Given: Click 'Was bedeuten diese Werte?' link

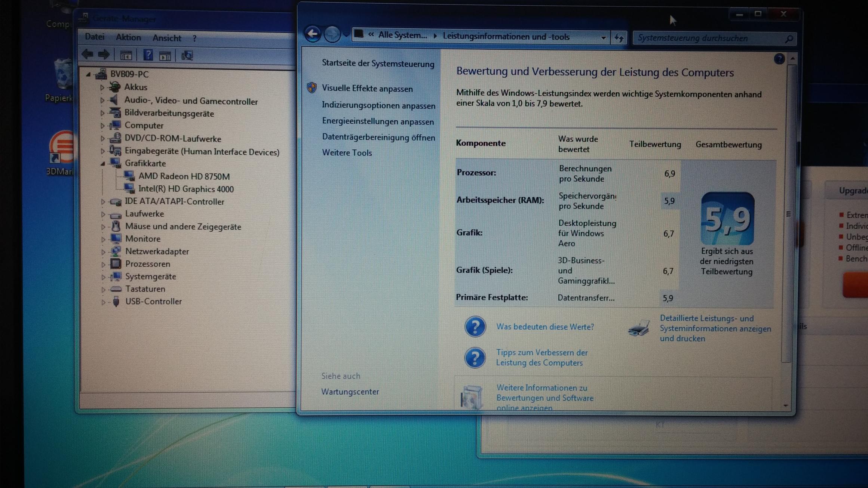Looking at the screenshot, I should [x=545, y=327].
